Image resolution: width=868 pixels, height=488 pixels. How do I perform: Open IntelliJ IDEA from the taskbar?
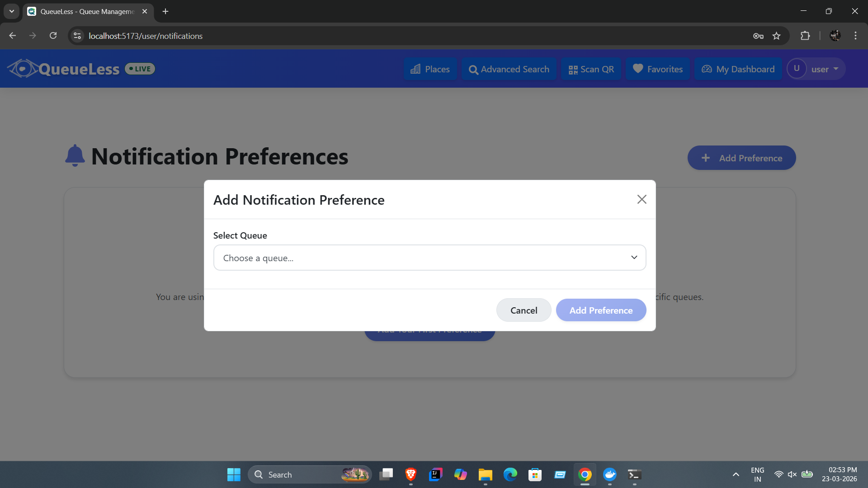point(436,474)
